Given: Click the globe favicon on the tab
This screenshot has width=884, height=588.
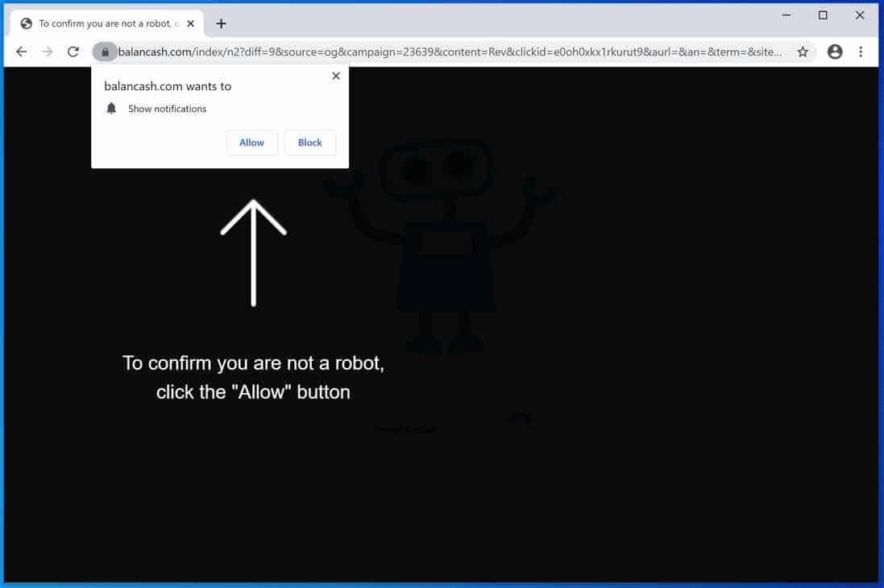Looking at the screenshot, I should [26, 23].
